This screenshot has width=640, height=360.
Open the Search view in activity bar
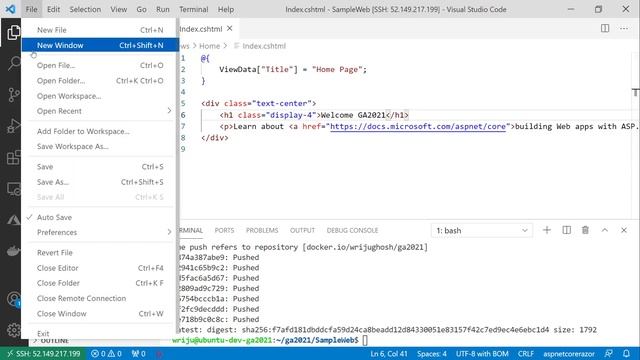click(13, 63)
